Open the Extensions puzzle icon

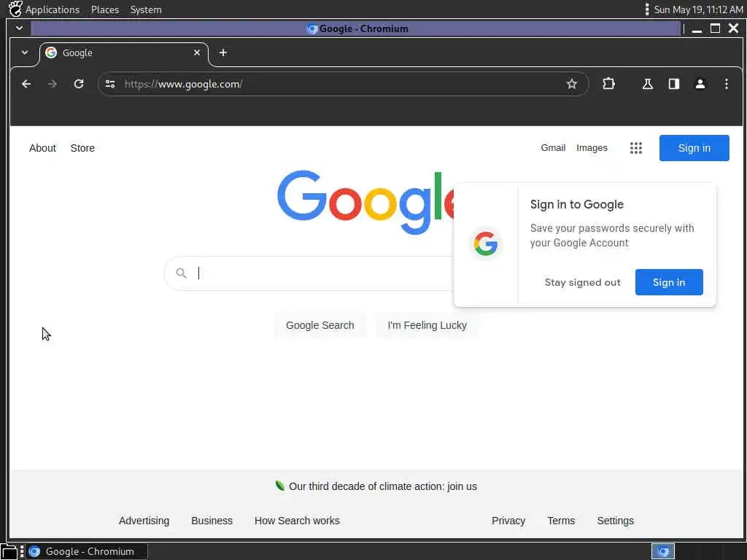point(608,85)
